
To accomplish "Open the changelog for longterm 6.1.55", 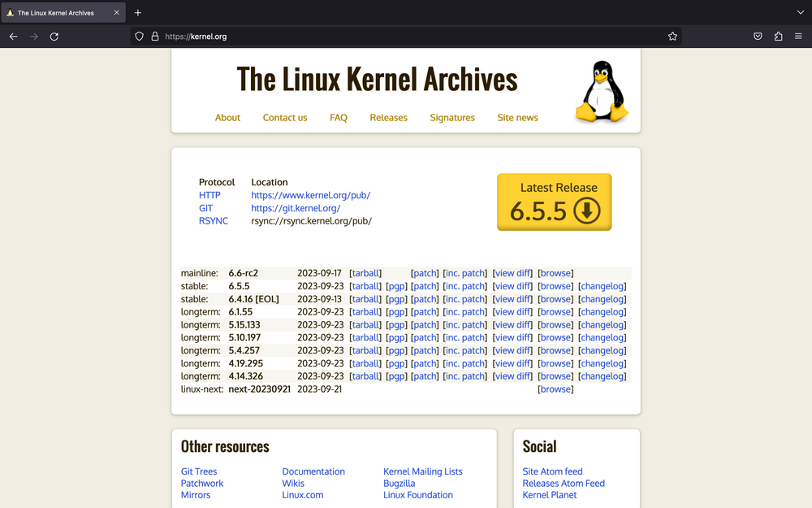I will (602, 311).
